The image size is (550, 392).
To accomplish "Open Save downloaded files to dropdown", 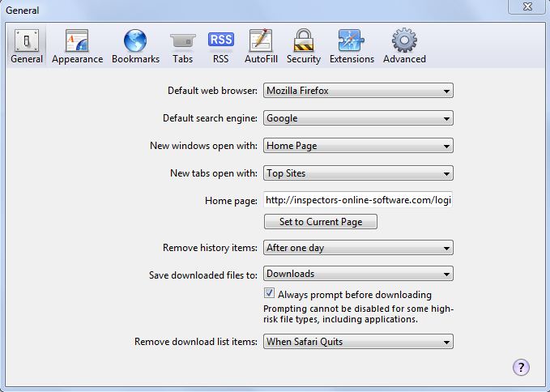I will [x=358, y=274].
